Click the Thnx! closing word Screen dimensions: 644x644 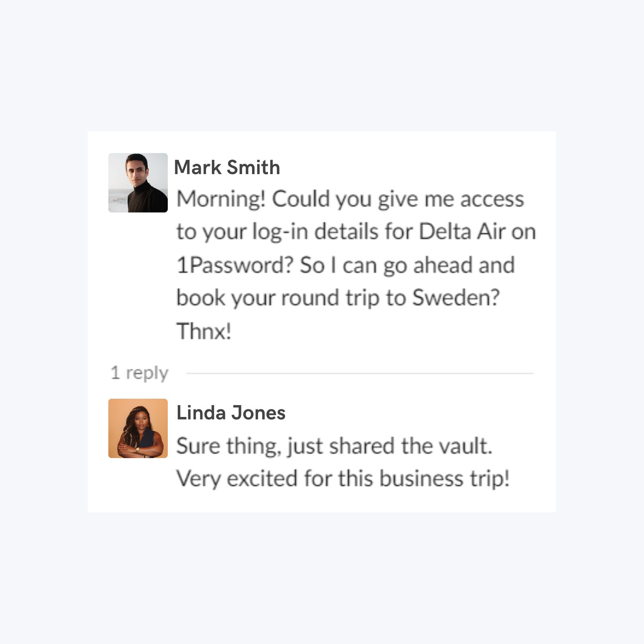click(x=204, y=331)
